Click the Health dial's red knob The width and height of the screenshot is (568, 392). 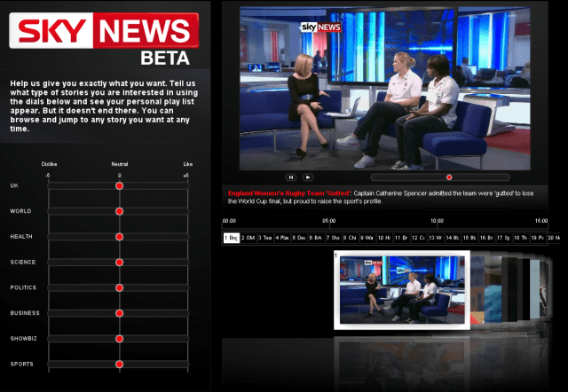coord(119,237)
